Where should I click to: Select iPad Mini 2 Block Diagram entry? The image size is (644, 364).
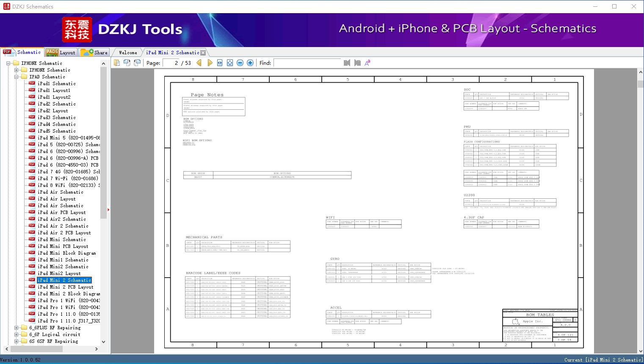pos(69,294)
